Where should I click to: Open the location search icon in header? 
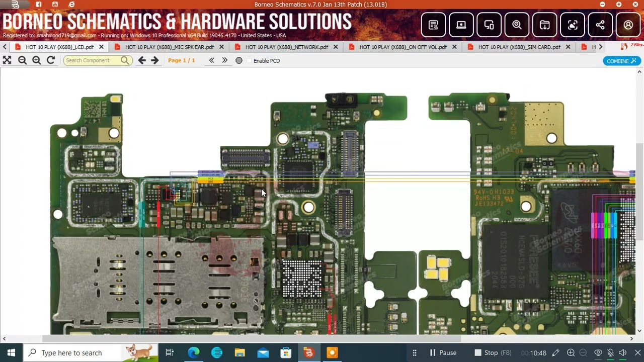pos(517,25)
